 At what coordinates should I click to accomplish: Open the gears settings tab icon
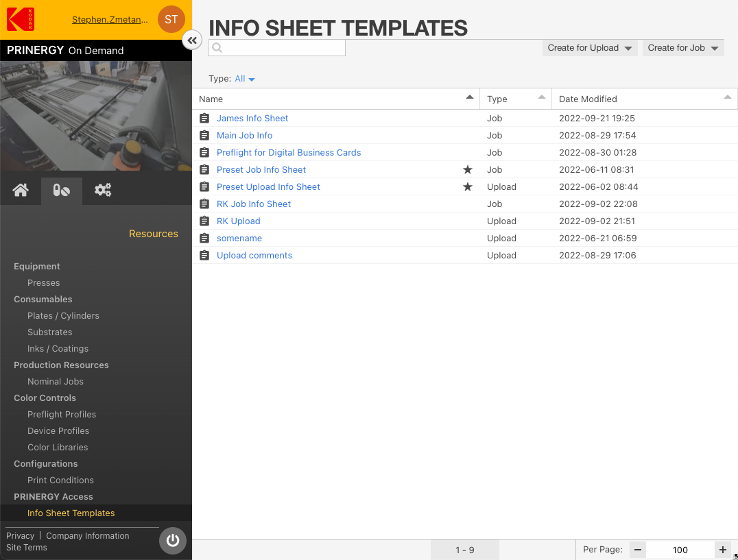pos(103,191)
